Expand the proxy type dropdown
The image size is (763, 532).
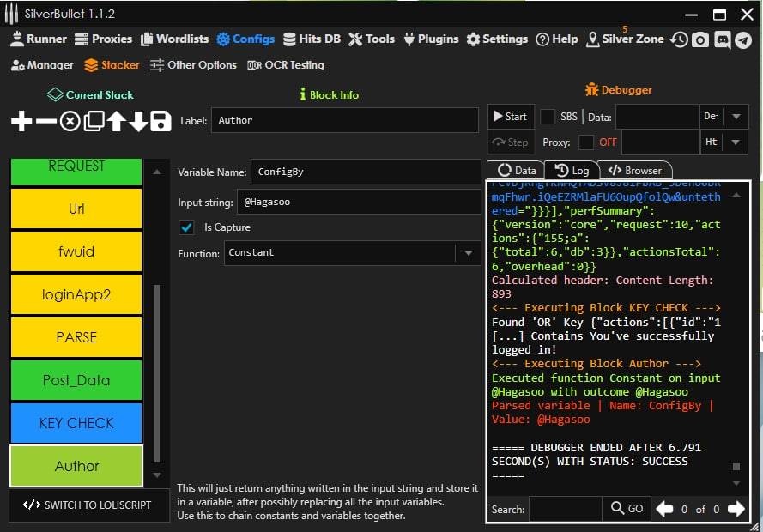[x=736, y=142]
